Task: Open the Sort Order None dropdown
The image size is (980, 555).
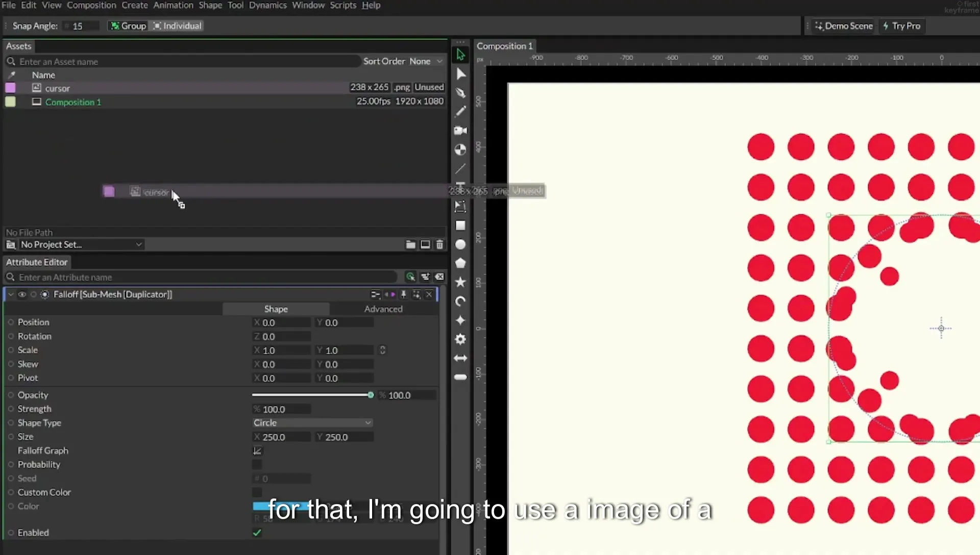Action: pos(427,61)
